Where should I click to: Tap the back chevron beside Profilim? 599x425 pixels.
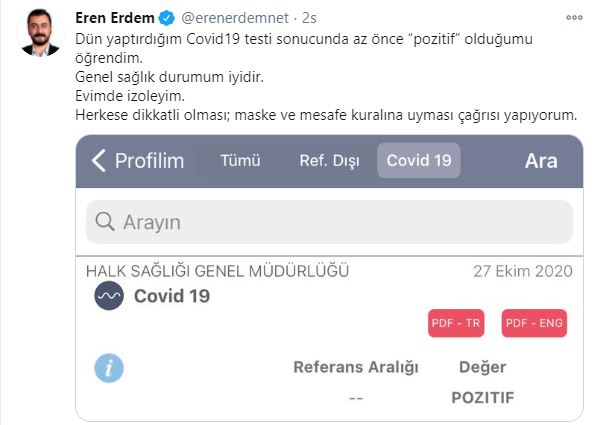[x=99, y=160]
